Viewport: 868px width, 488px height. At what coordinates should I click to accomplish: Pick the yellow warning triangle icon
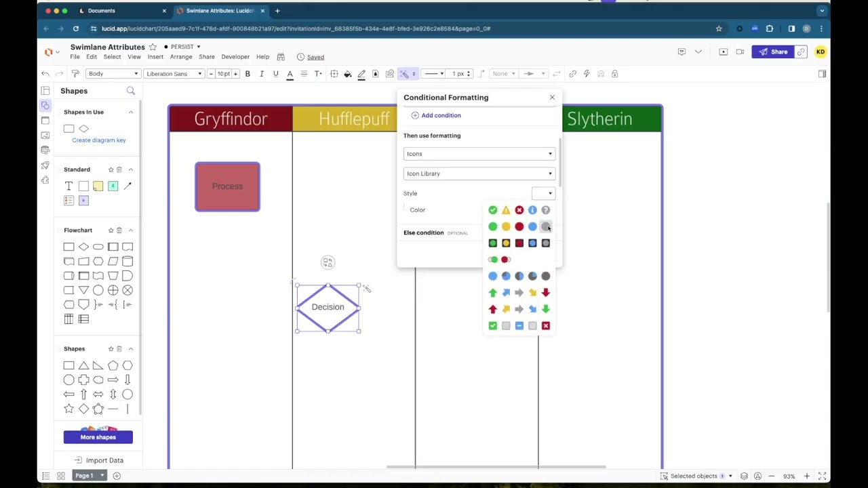click(x=506, y=210)
